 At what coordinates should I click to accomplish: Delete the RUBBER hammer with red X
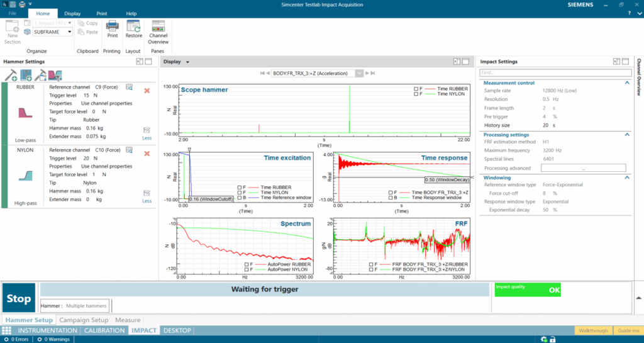coord(147,91)
